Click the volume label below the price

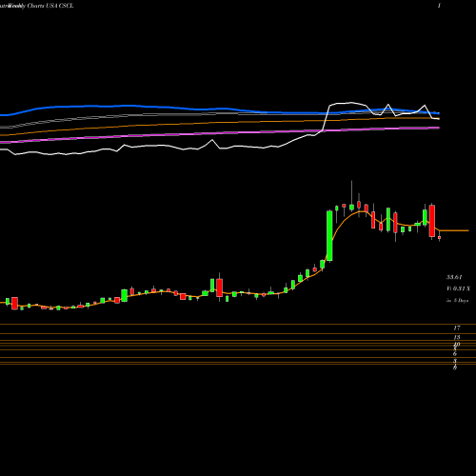click(x=458, y=288)
